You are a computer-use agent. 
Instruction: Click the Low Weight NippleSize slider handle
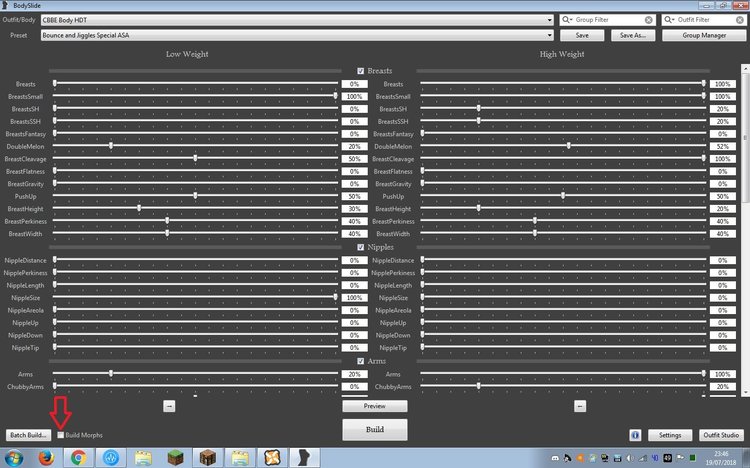pos(335,297)
